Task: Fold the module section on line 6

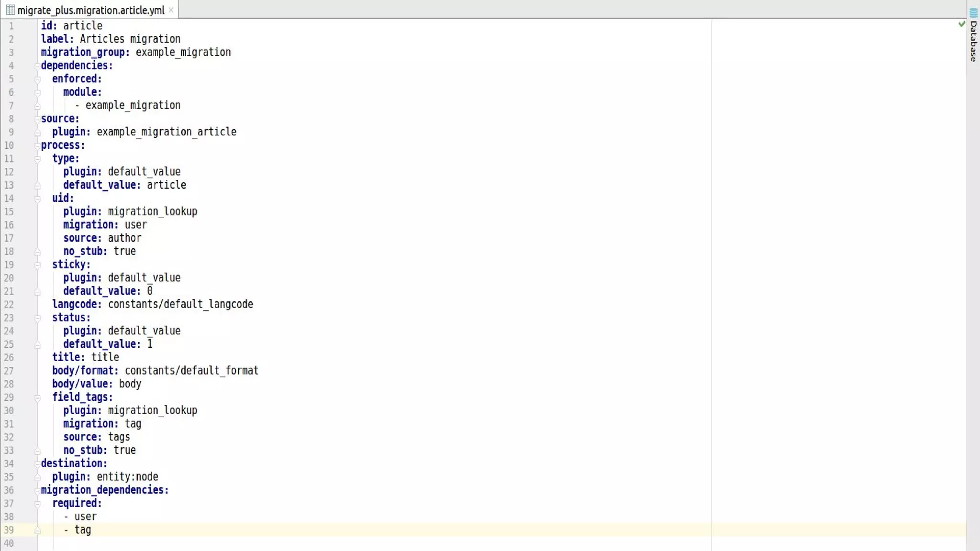Action: tap(37, 92)
